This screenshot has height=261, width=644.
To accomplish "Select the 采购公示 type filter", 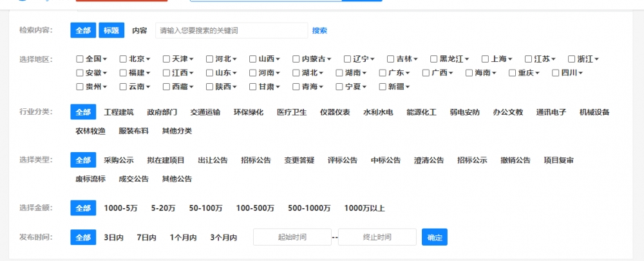I will [118, 160].
